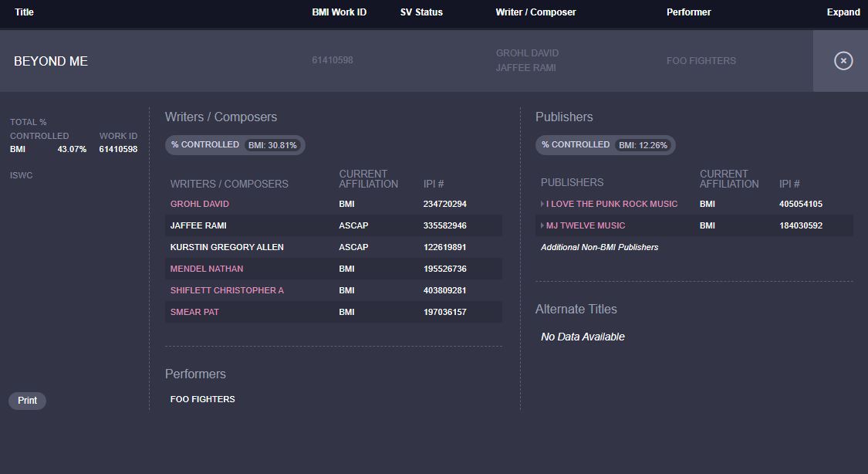Click writers % Controlled BMI: 30.81% badge
Screen dimensions: 868x474
click(235, 145)
